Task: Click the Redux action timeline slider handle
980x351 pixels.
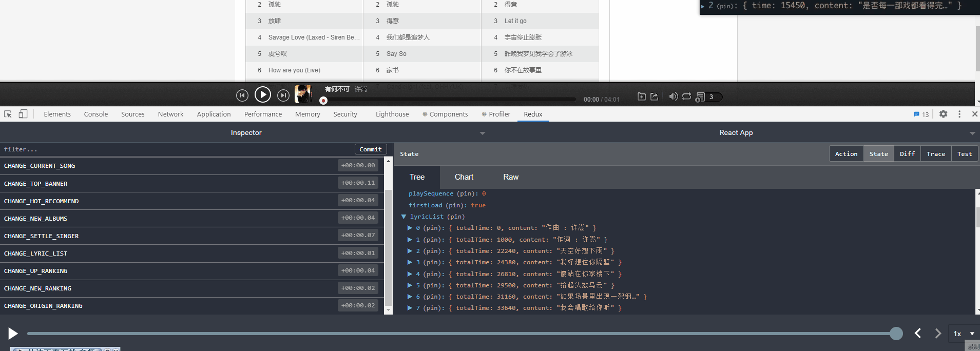Action: pos(896,334)
